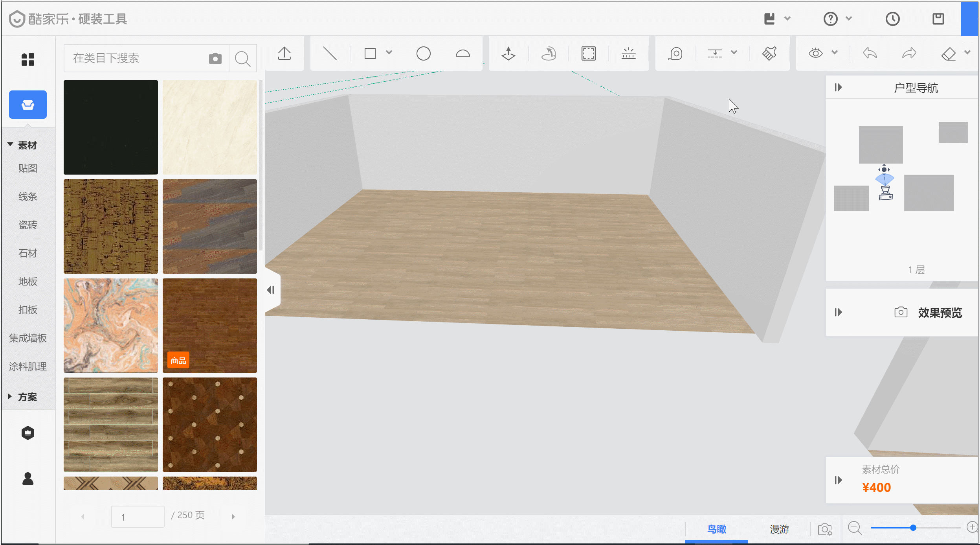The height and width of the screenshot is (545, 980).
Task: Select the arc drawing tool
Action: (462, 53)
